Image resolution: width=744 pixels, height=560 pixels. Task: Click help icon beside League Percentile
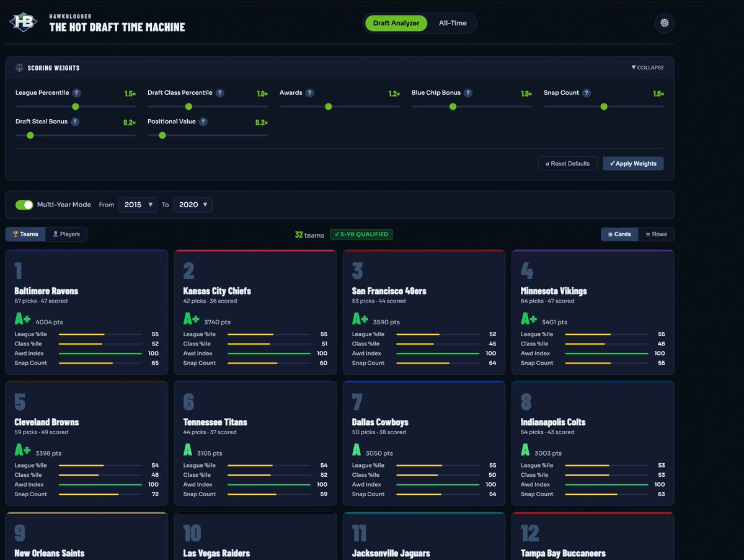tap(76, 93)
